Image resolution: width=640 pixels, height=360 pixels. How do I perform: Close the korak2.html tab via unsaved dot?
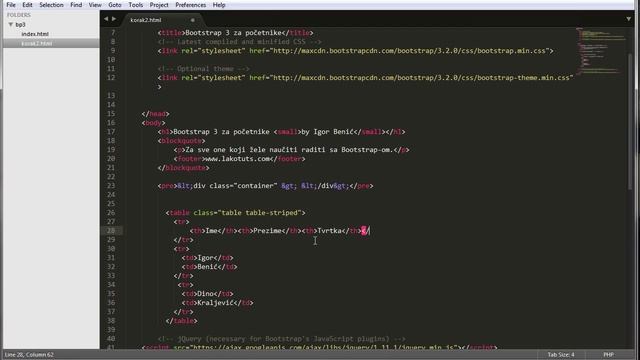tap(192, 20)
